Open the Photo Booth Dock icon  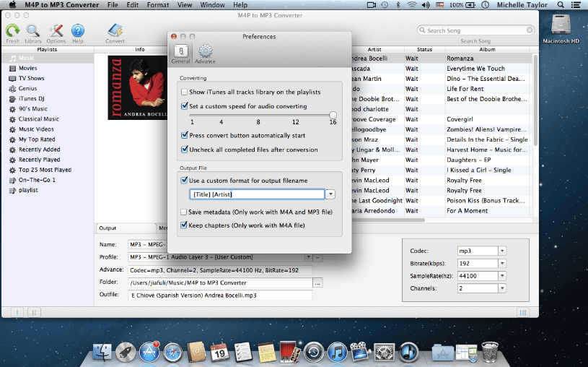(290, 352)
